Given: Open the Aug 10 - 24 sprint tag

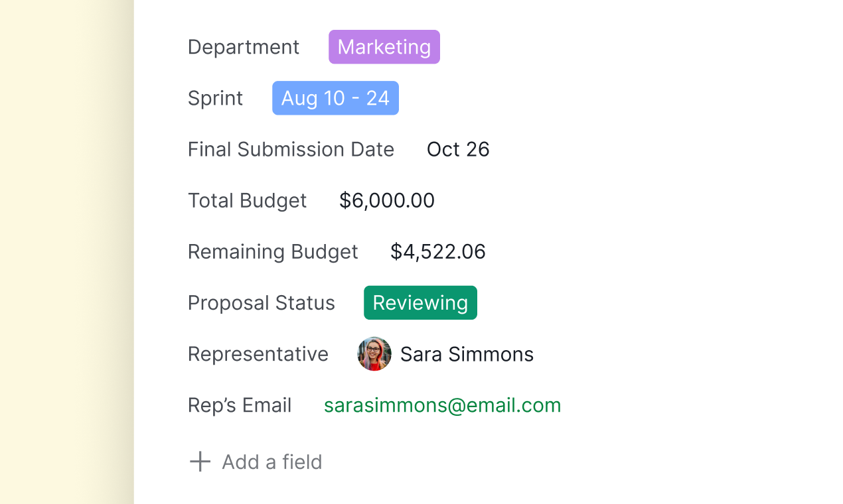Looking at the screenshot, I should tap(335, 98).
